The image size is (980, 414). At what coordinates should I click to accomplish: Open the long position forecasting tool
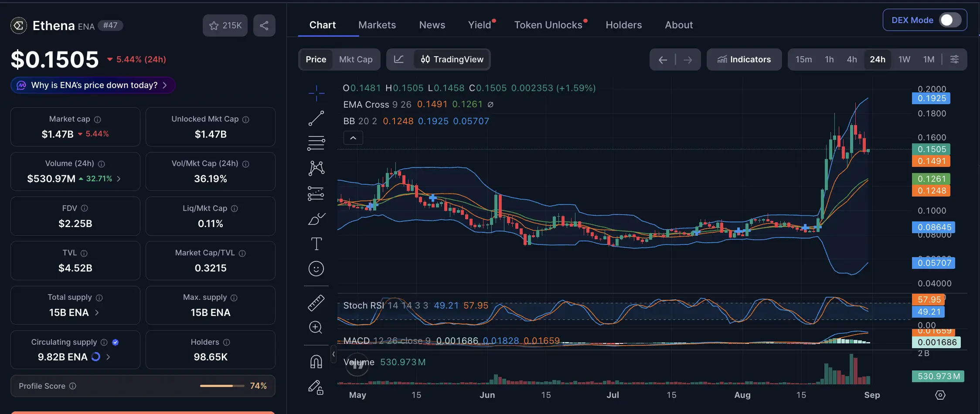(x=316, y=193)
